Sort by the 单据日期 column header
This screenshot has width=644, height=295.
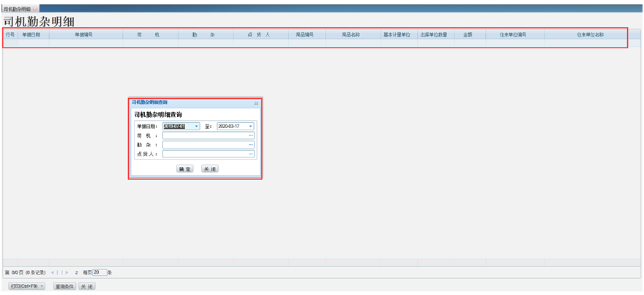[x=33, y=35]
